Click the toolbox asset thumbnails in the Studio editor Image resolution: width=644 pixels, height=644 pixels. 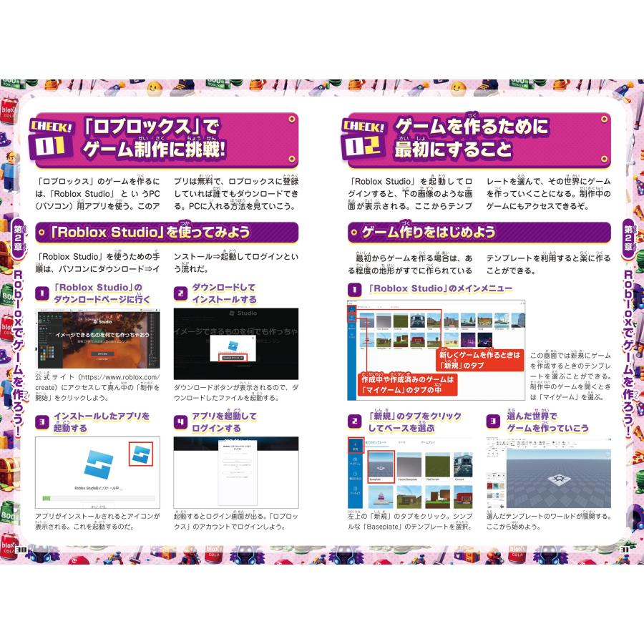click(496, 491)
